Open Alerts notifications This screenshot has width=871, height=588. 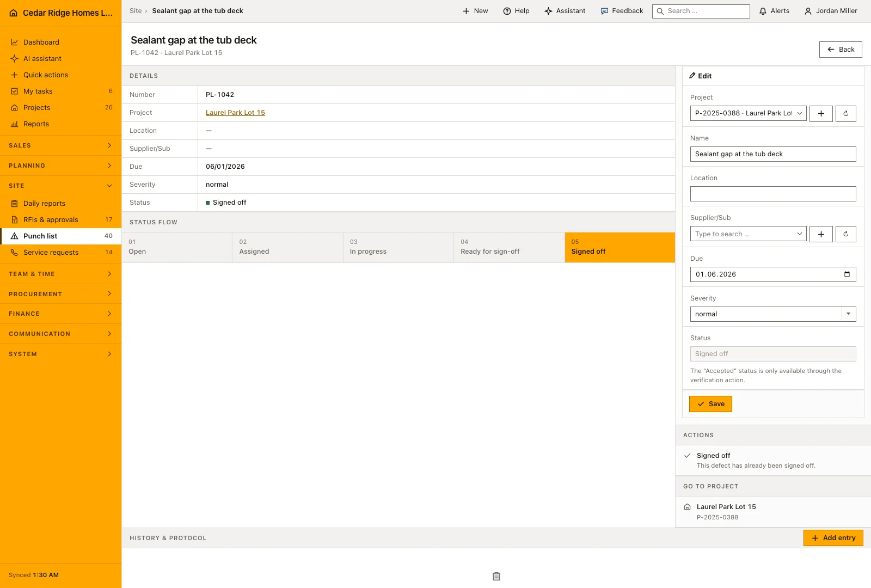(x=774, y=11)
